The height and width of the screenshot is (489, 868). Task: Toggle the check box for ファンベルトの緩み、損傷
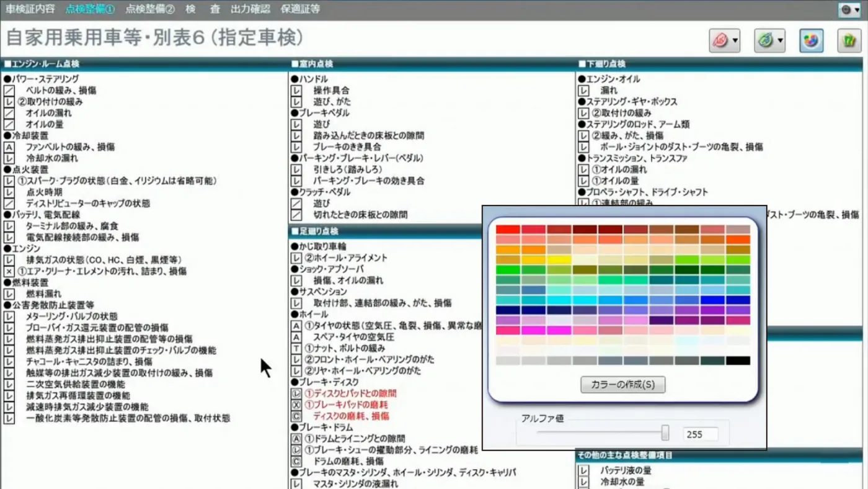coord(9,147)
